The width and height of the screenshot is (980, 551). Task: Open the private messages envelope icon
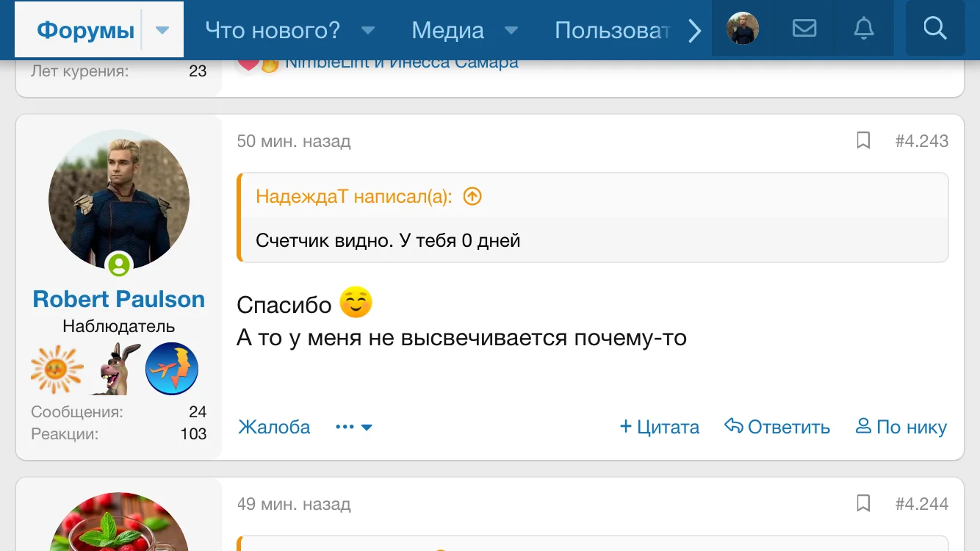(x=804, y=29)
